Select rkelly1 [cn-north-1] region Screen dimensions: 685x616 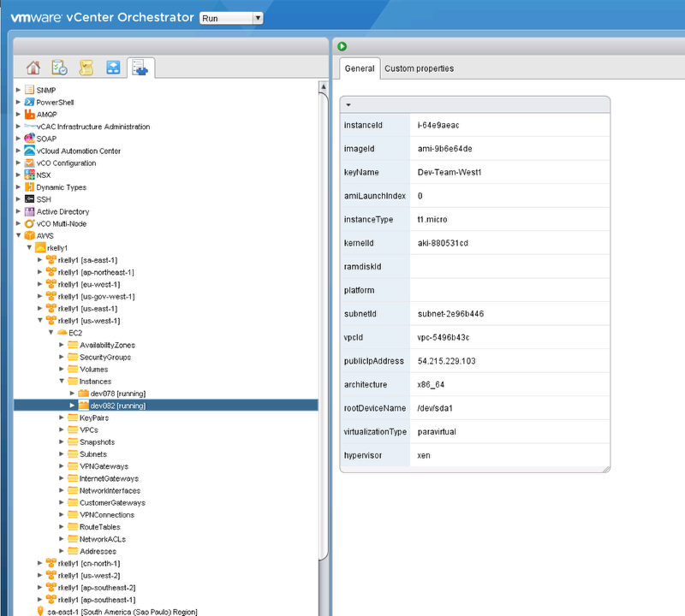point(89,564)
